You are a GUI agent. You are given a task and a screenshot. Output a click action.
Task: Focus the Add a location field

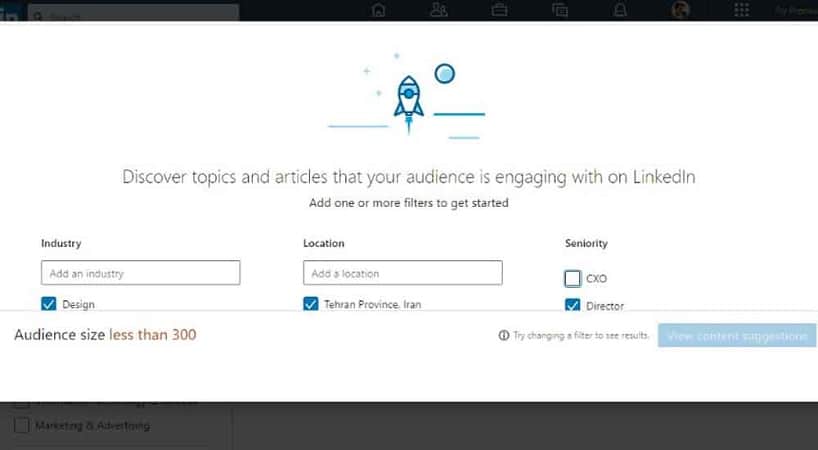pos(403,273)
